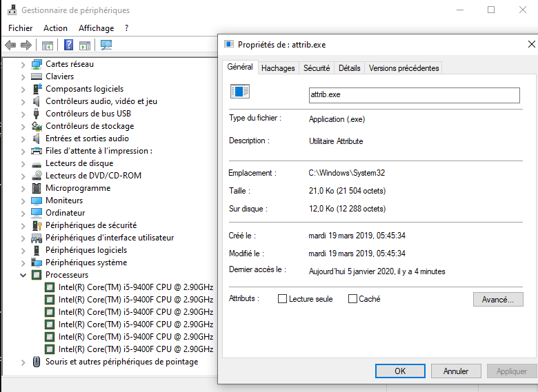The image size is (538, 392).
Task: Click the Moniteurs icon
Action: pyautogui.click(x=37, y=200)
